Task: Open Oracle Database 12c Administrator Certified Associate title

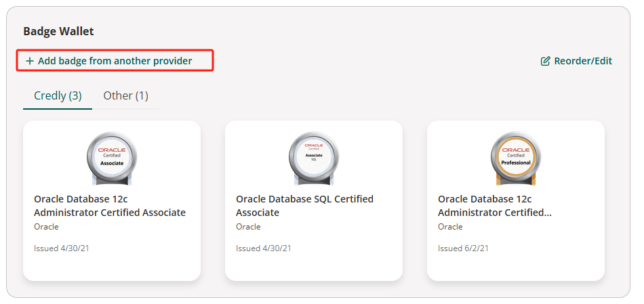Action: (110, 206)
